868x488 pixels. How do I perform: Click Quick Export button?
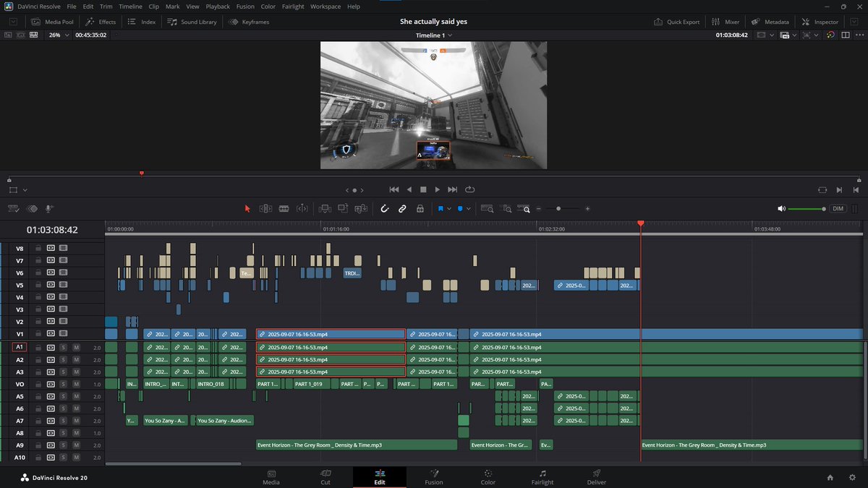coord(677,22)
